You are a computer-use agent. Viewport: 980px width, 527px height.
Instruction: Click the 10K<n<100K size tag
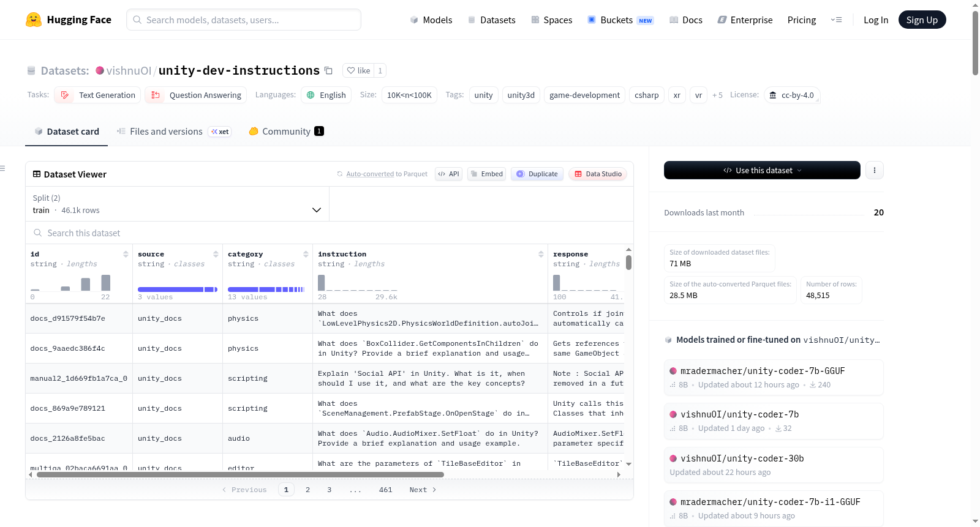click(x=409, y=95)
